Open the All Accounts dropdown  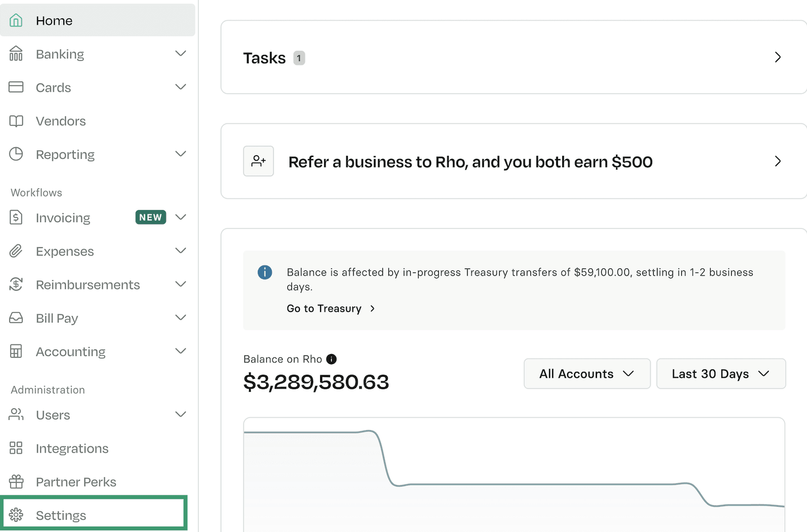pos(587,374)
